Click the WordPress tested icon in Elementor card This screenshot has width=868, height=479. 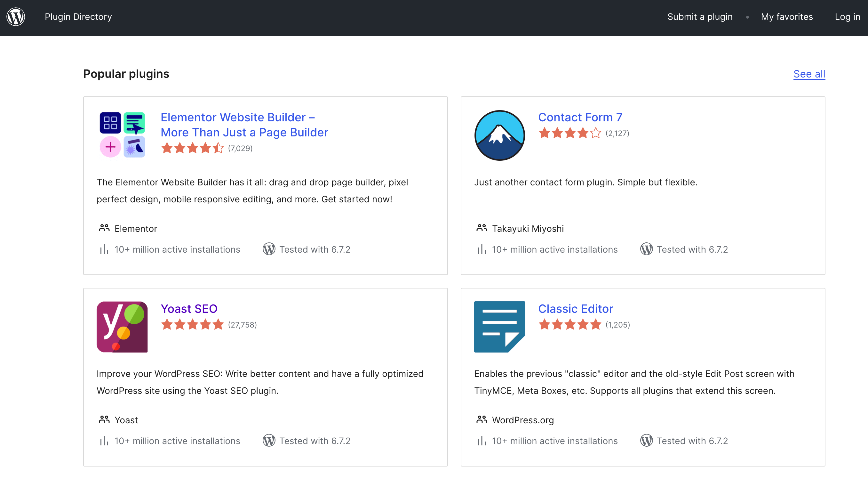269,249
